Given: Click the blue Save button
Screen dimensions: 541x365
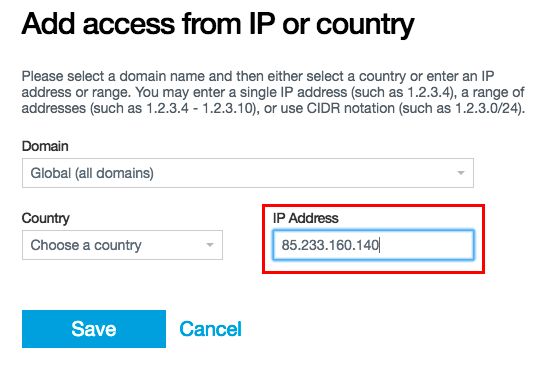Looking at the screenshot, I should coord(94,329).
